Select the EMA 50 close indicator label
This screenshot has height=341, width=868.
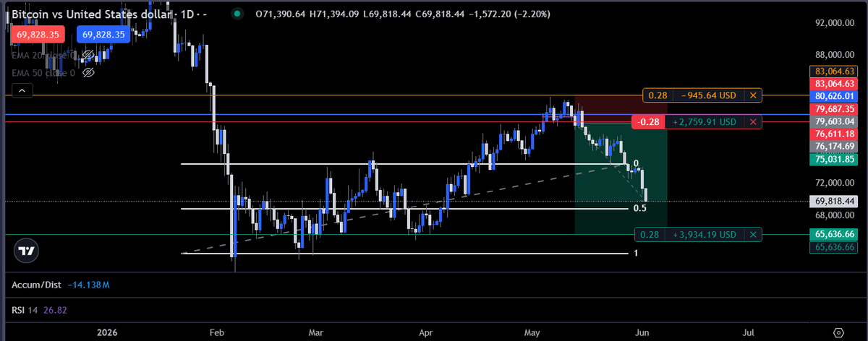coord(43,72)
